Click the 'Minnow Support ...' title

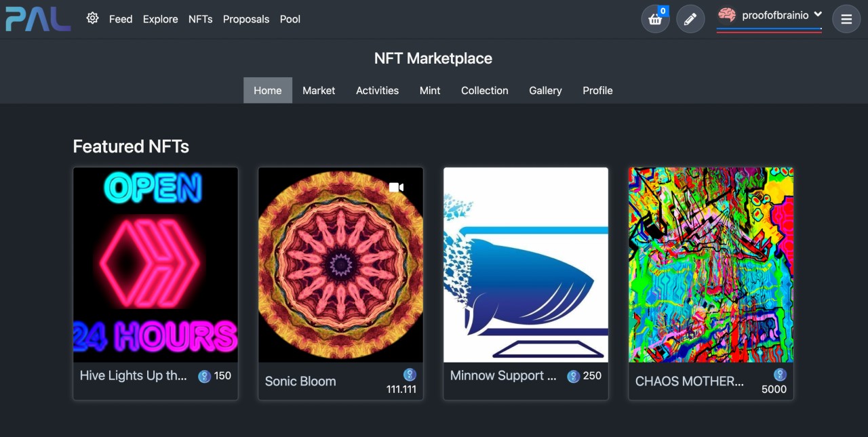[503, 375]
